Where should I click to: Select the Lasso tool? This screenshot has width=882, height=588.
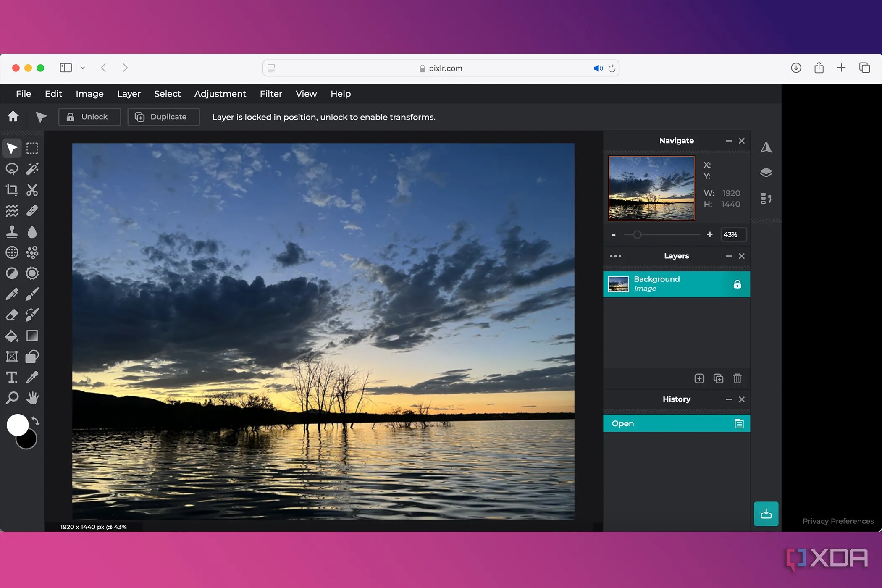coord(12,169)
